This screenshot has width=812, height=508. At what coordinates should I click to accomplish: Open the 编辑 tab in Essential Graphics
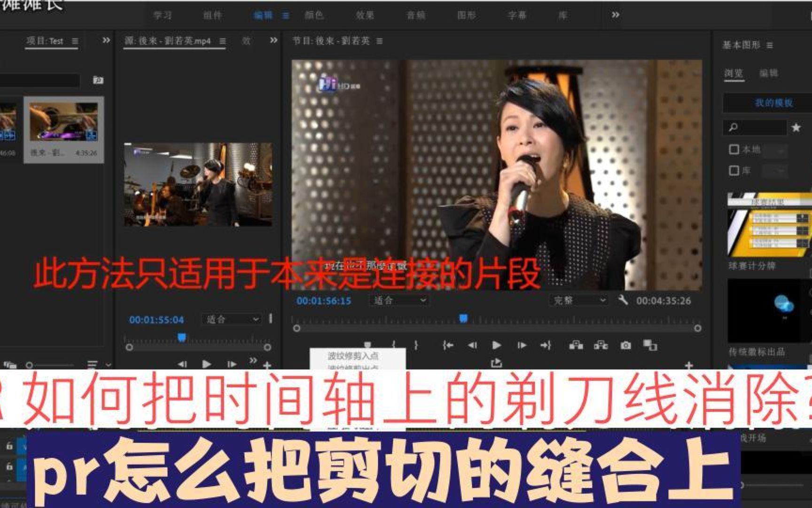[768, 73]
